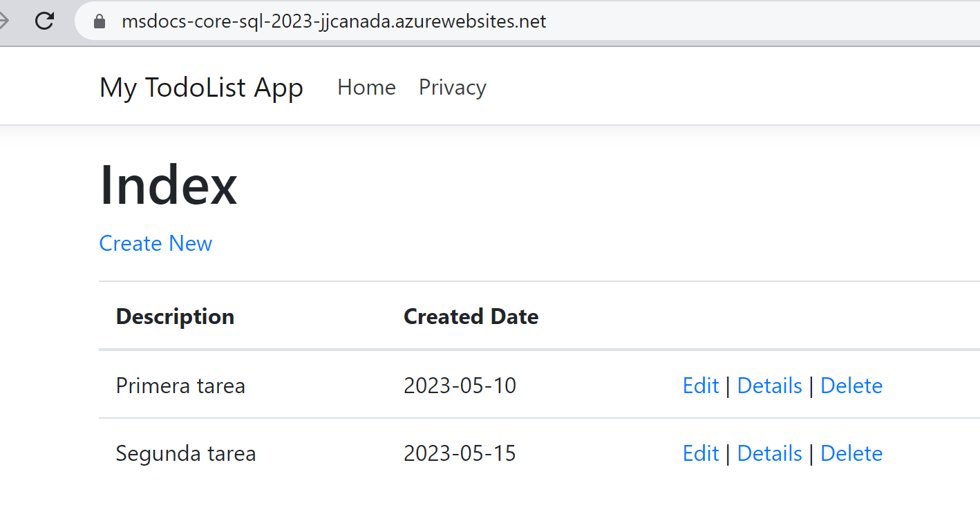This screenshot has height=532, width=980.
Task: View Details of Primera tarea
Action: point(769,386)
